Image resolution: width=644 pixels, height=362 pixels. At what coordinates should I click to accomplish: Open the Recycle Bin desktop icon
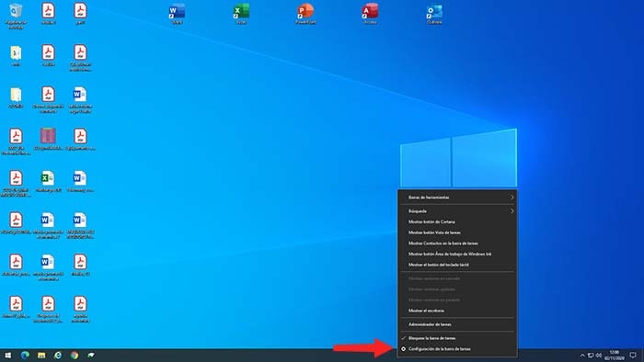click(16, 15)
